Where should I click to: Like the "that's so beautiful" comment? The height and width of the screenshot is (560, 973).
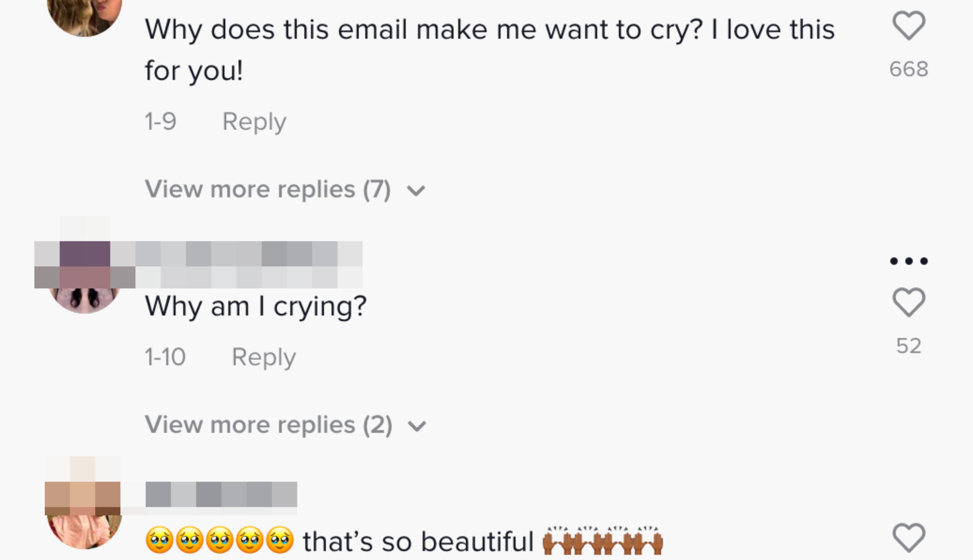pyautogui.click(x=909, y=537)
